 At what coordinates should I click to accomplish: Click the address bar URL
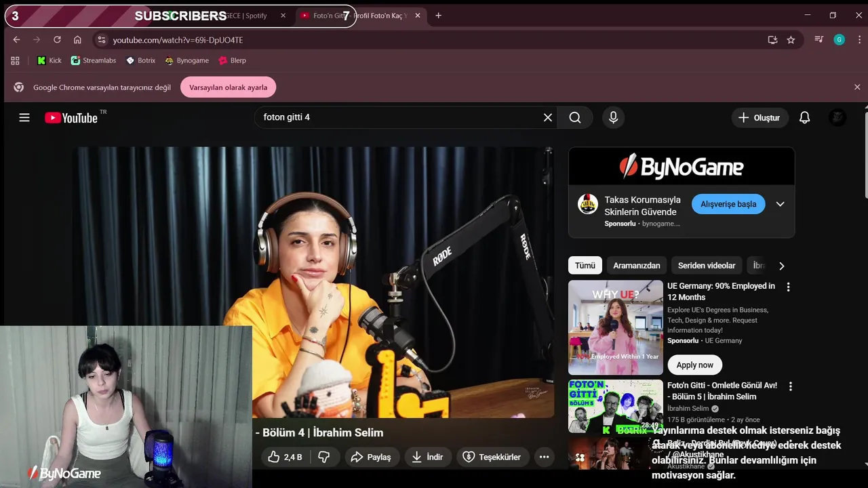(178, 40)
